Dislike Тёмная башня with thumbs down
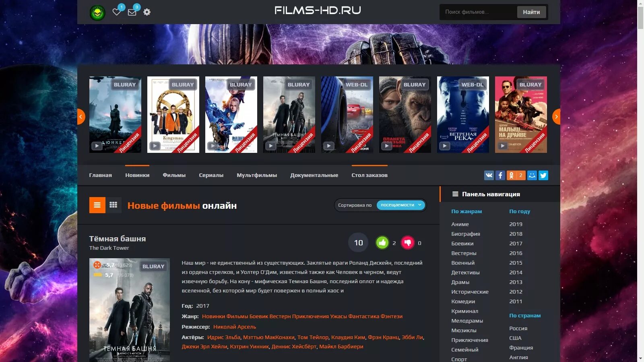644x362 pixels. [x=408, y=243]
